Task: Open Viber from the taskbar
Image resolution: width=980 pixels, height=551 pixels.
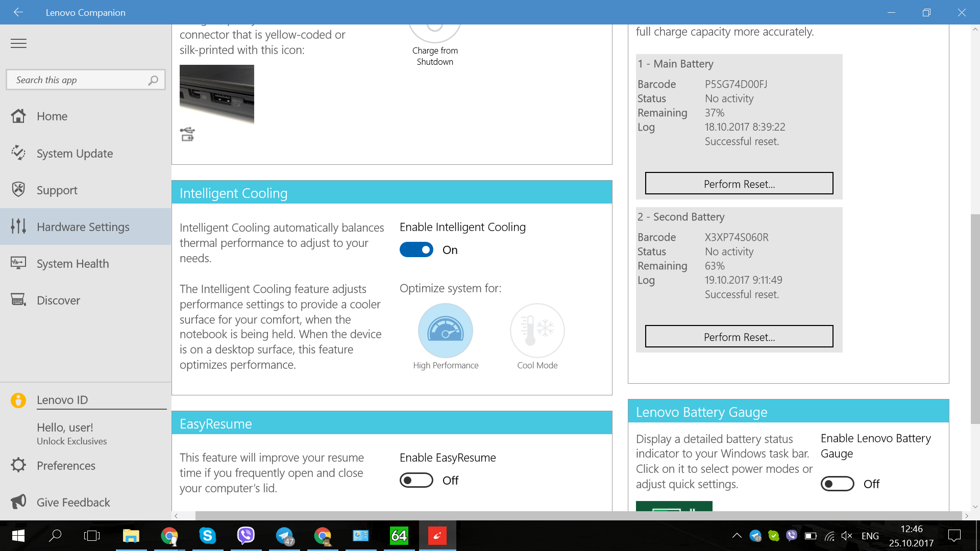Action: (246, 535)
